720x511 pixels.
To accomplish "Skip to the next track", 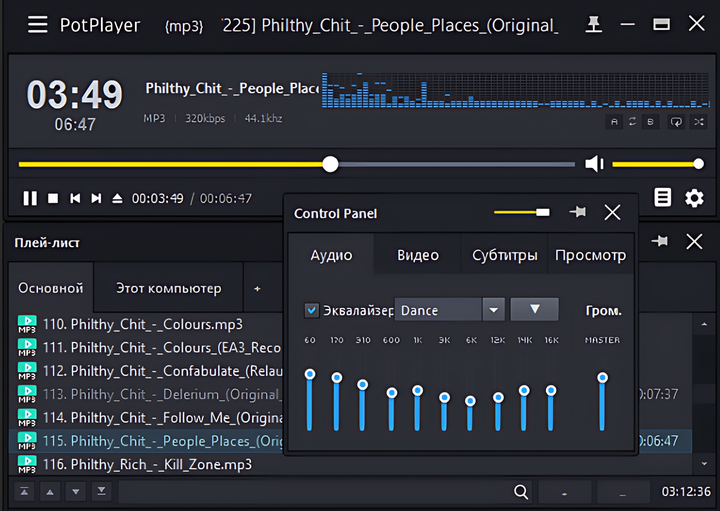I will pos(96,198).
